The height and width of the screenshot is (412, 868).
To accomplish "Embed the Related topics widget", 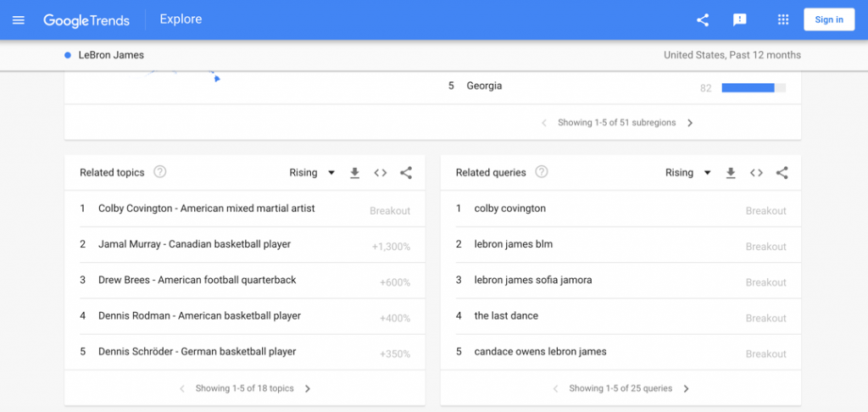I will point(380,173).
